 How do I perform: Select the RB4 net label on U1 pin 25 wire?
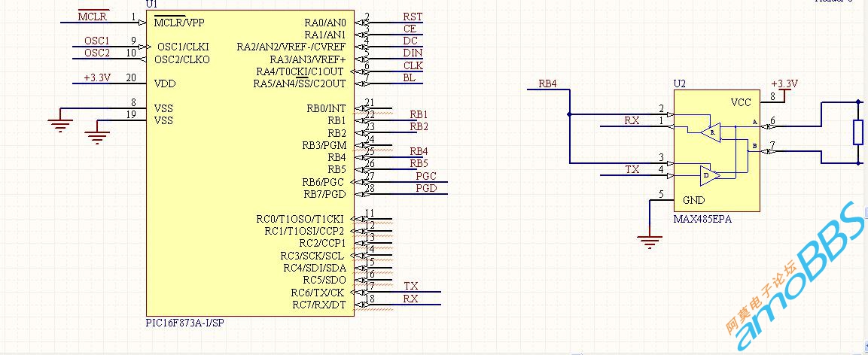[419, 151]
